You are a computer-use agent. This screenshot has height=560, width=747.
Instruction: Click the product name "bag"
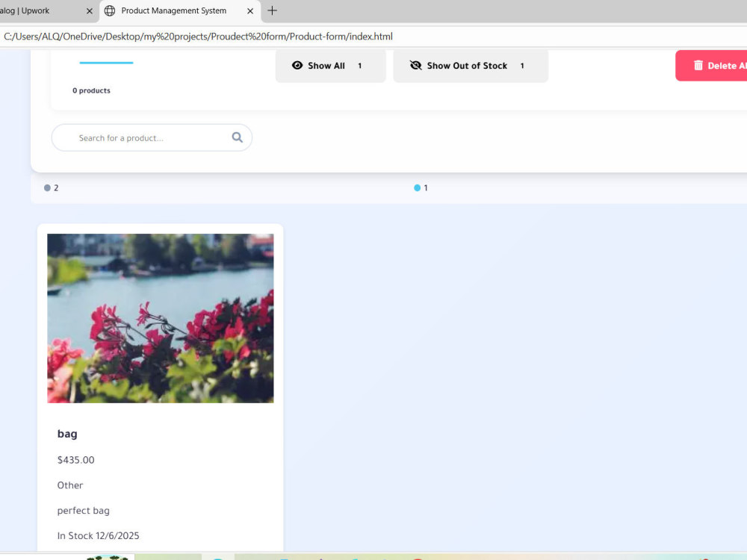(x=67, y=434)
